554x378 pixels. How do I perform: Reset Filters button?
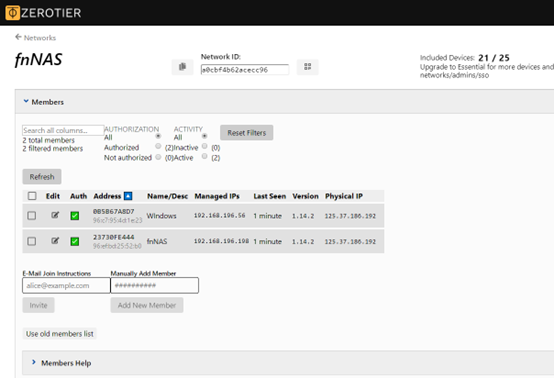(247, 132)
